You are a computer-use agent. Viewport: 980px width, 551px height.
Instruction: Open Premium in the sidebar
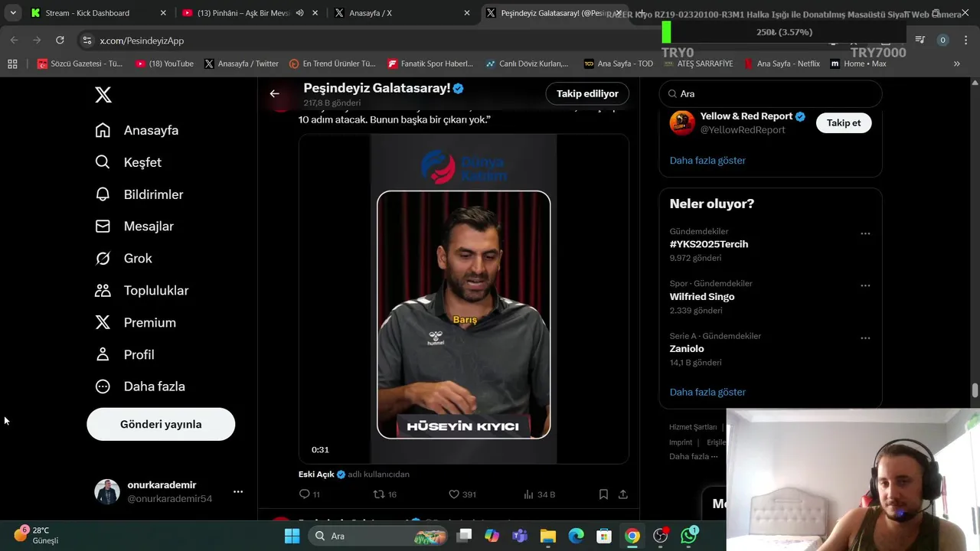point(136,323)
